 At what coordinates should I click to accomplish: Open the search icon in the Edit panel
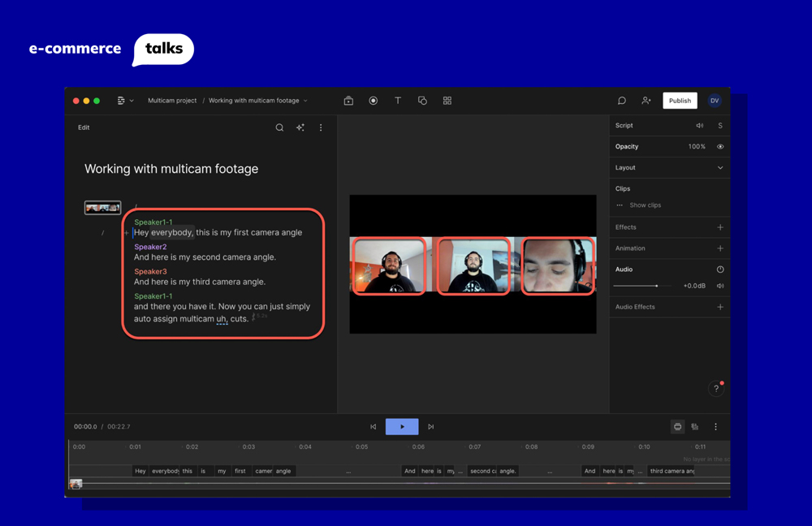tap(279, 127)
